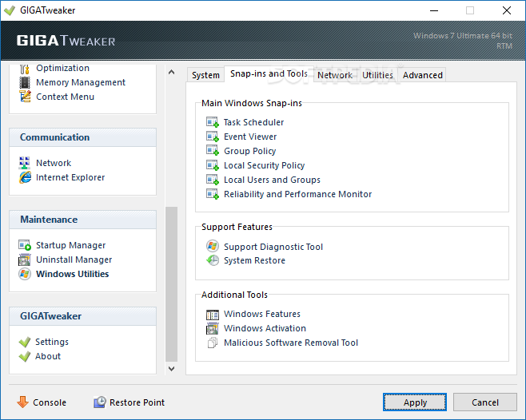The image size is (526, 420).
Task: Click the Restore Point clock icon
Action: pos(100,402)
